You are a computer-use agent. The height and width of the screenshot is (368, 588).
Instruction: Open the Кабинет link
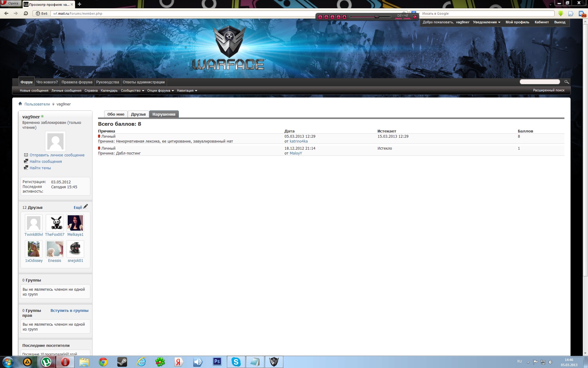coord(542,22)
